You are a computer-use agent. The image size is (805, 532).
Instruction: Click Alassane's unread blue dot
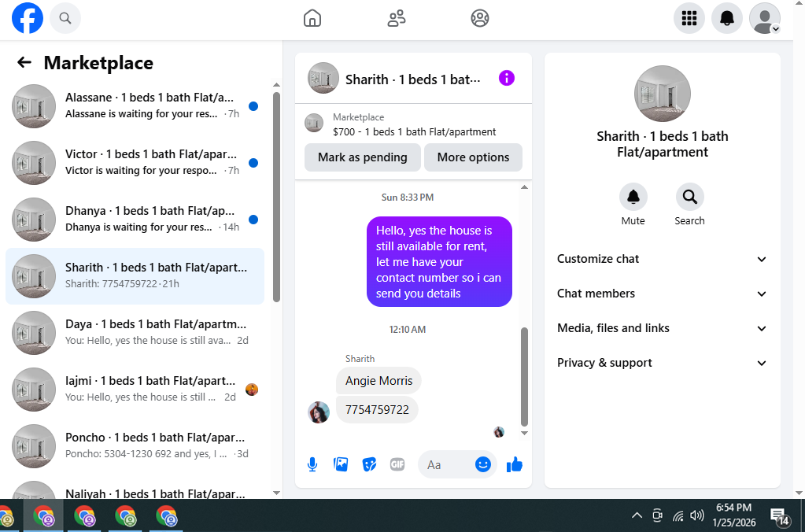click(253, 106)
